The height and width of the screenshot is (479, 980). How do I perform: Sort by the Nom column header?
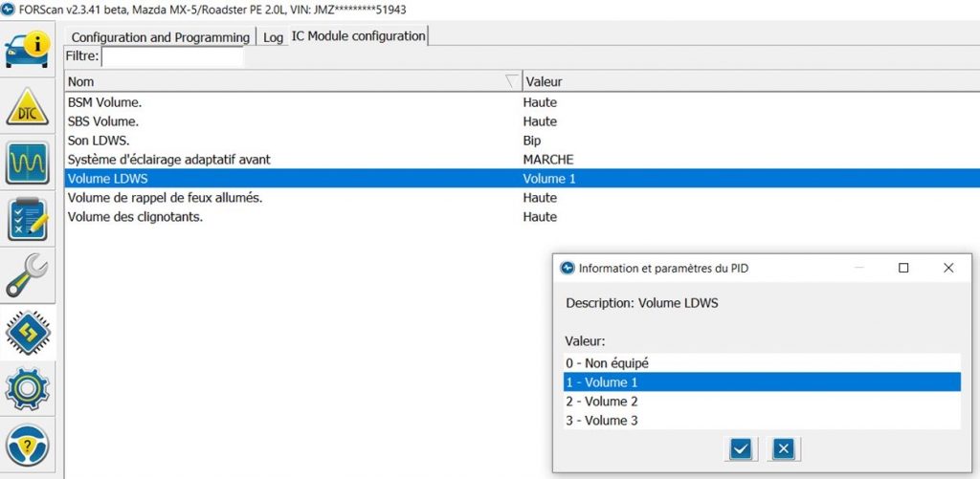[x=293, y=81]
